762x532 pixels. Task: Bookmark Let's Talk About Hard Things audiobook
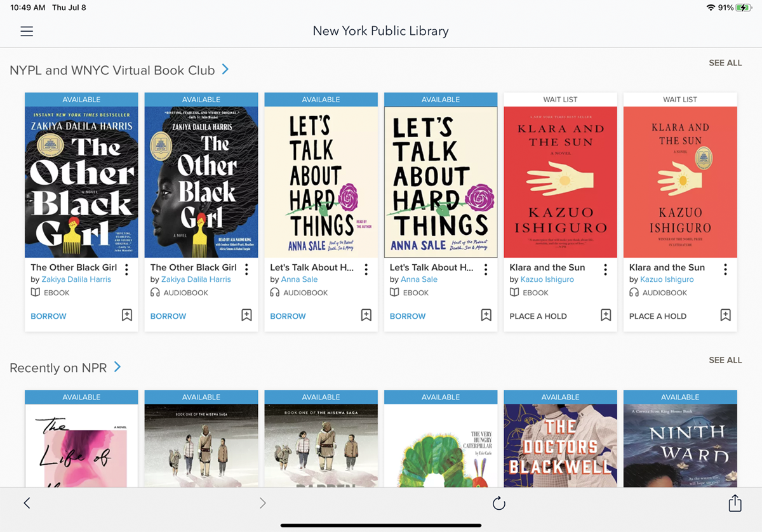366,316
